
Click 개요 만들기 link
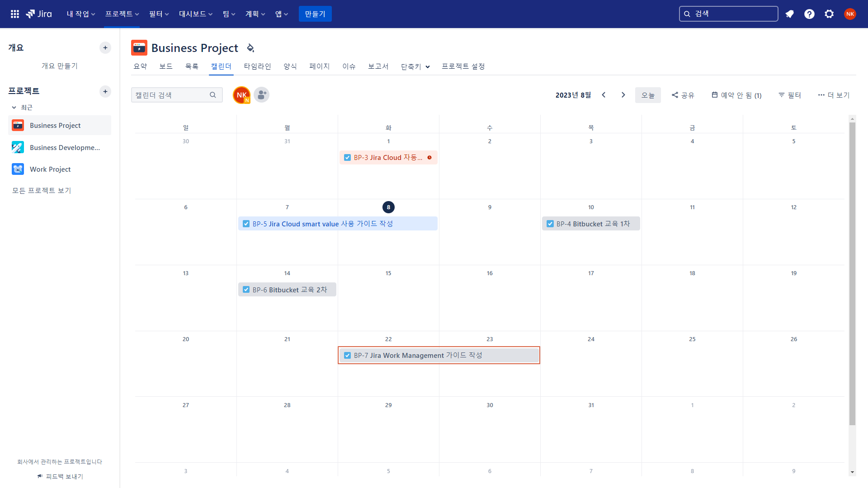click(60, 66)
